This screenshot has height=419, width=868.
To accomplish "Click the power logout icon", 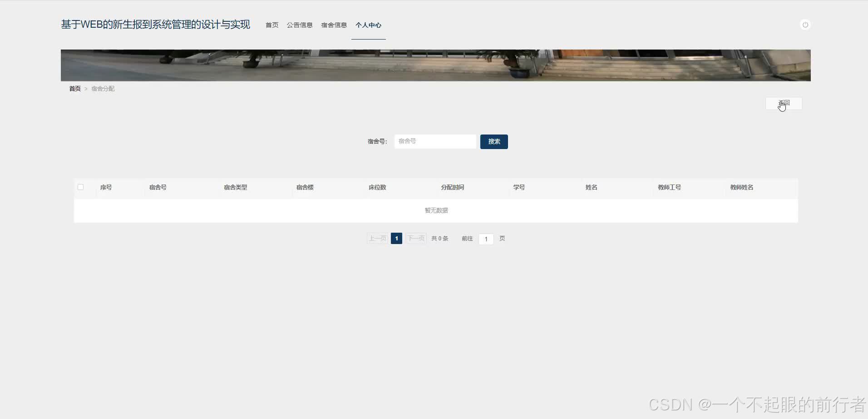I will pos(805,25).
